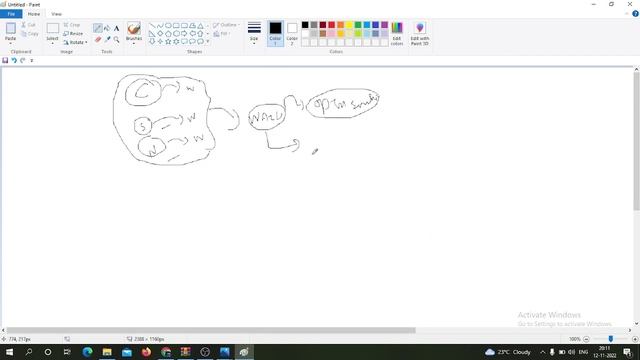
Task: Open shape Fill dropdown
Action: coord(222,33)
